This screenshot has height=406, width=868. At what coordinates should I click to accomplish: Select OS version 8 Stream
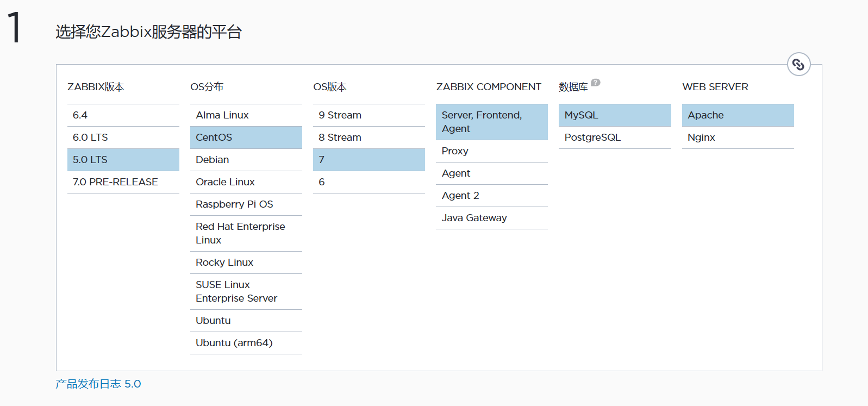[369, 138]
